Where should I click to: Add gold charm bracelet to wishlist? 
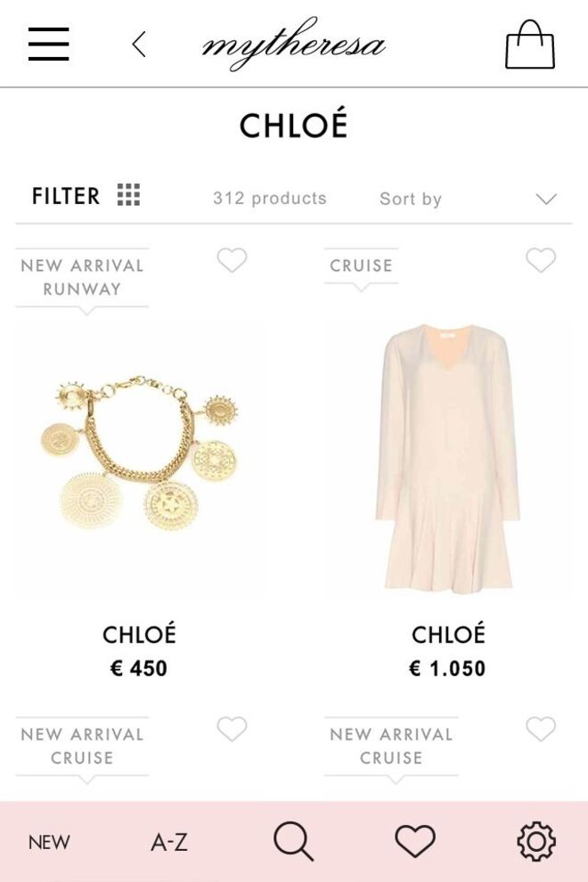[x=232, y=260]
